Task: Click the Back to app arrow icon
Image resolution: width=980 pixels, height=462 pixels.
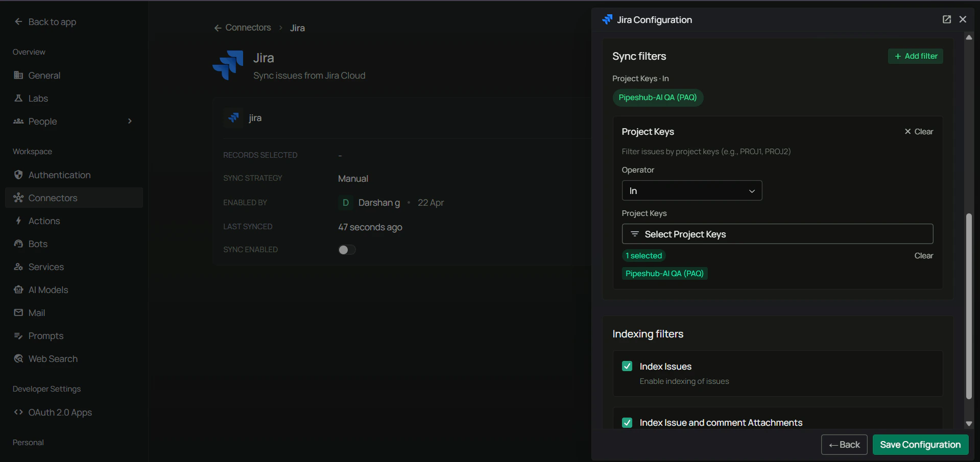Action: [18, 21]
